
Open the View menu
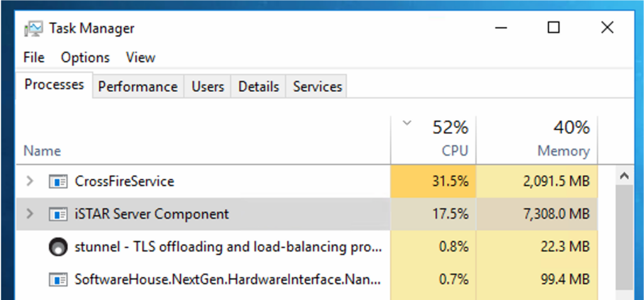pyautogui.click(x=140, y=57)
